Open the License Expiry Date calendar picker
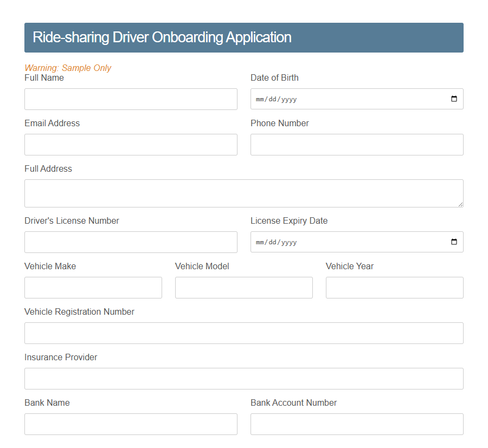This screenshot has height=448, width=488. [454, 242]
